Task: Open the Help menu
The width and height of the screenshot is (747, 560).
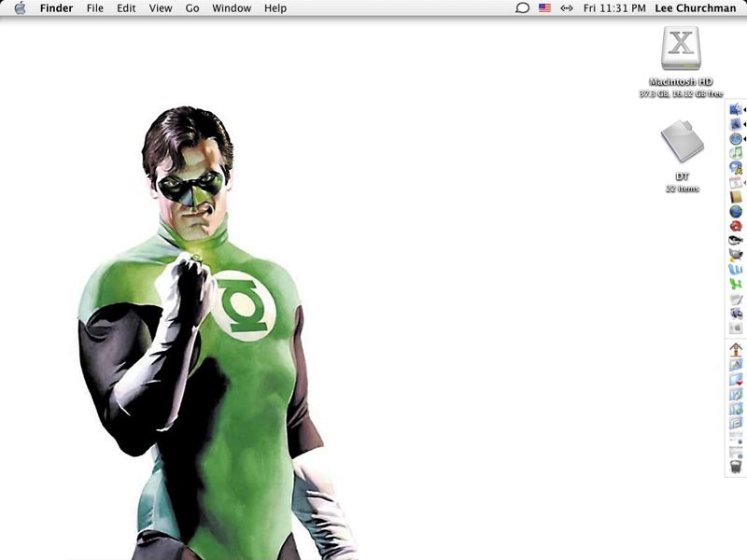Action: (x=275, y=8)
